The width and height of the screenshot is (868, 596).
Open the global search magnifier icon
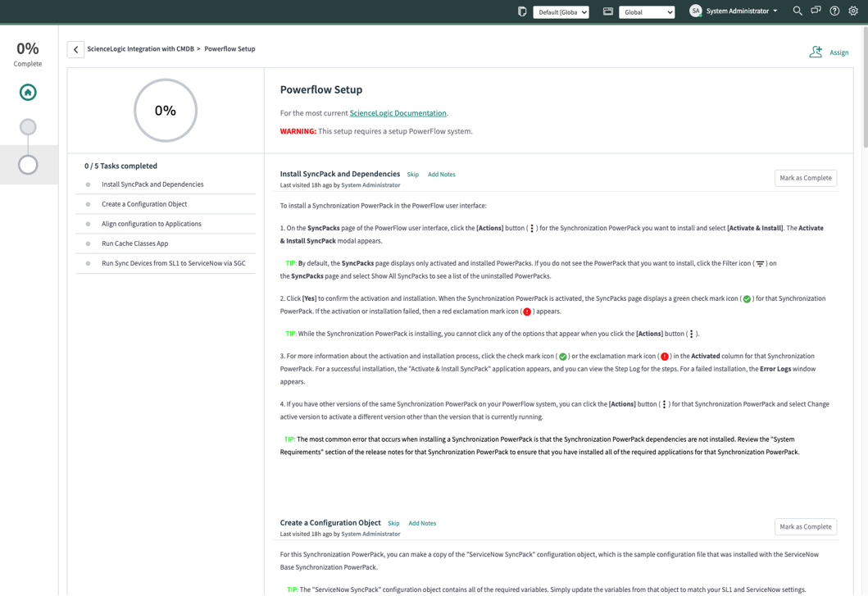tap(798, 11)
